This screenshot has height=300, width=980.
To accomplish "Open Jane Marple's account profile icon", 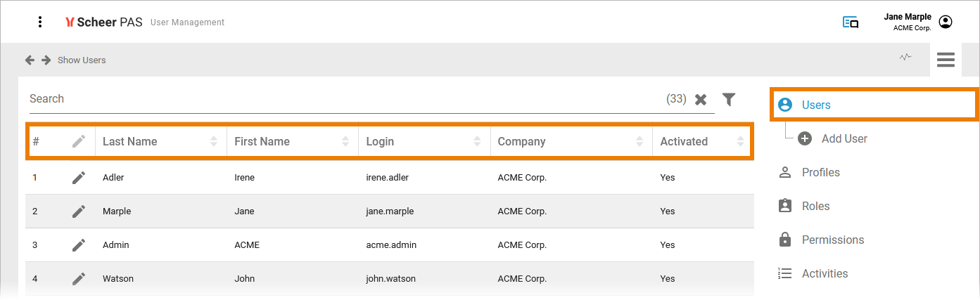I will pyautogui.click(x=946, y=22).
